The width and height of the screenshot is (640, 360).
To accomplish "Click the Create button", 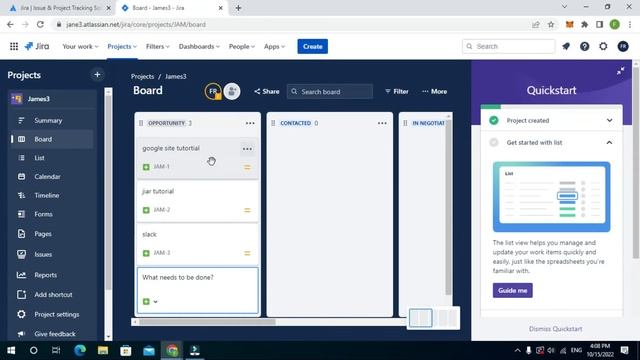I will point(313,47).
